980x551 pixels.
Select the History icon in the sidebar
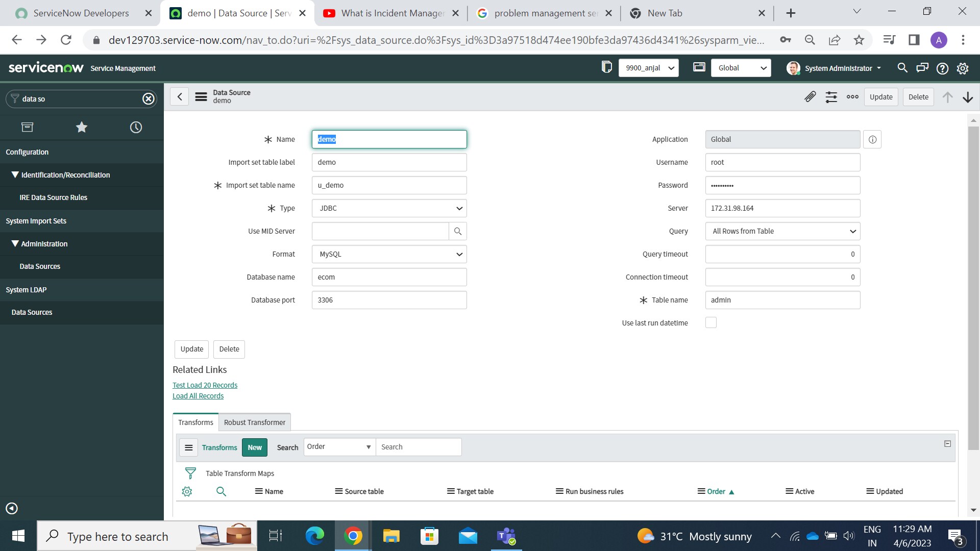[x=136, y=127]
